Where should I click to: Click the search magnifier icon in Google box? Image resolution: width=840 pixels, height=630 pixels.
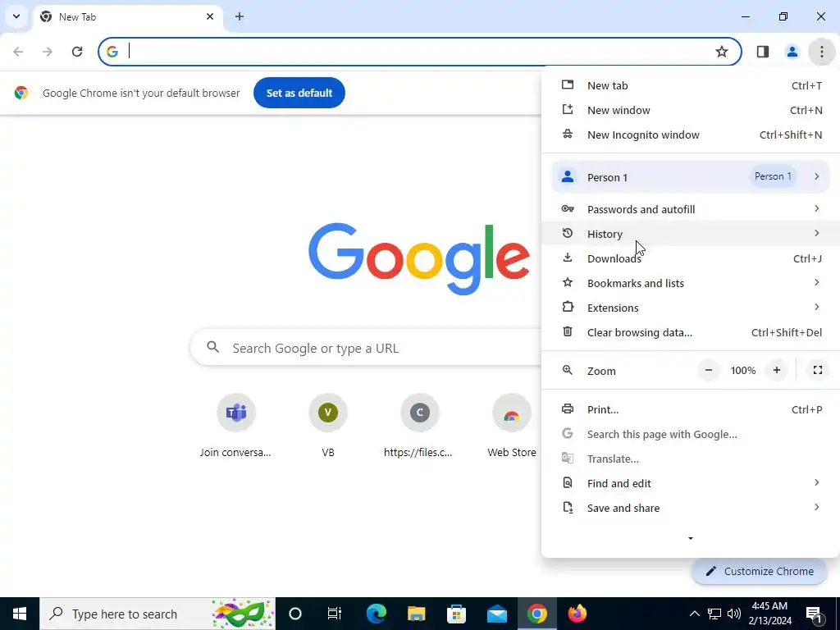click(213, 348)
